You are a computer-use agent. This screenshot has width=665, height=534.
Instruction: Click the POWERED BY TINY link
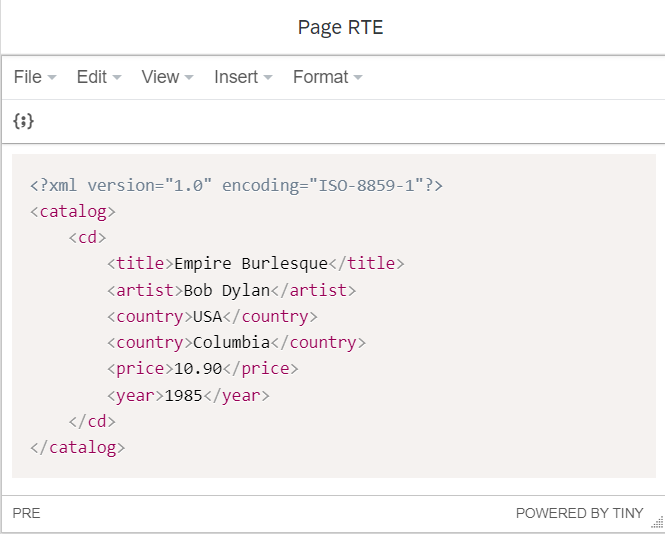tap(579, 513)
